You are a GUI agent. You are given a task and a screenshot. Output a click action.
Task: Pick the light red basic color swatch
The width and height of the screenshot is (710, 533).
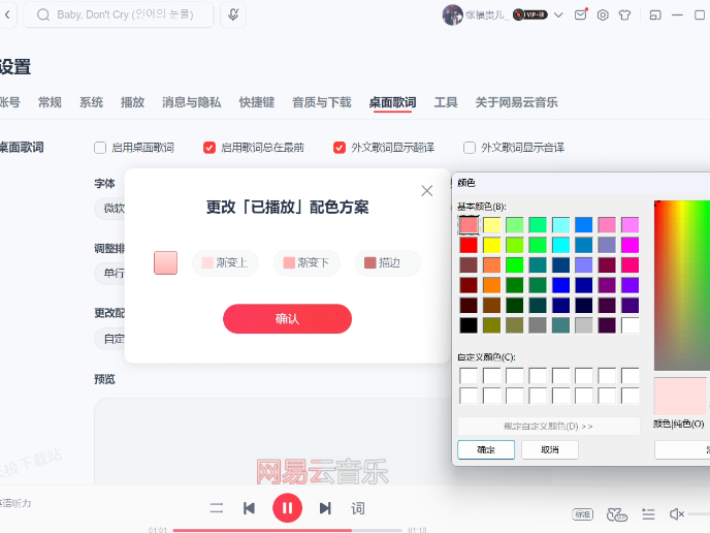(469, 225)
